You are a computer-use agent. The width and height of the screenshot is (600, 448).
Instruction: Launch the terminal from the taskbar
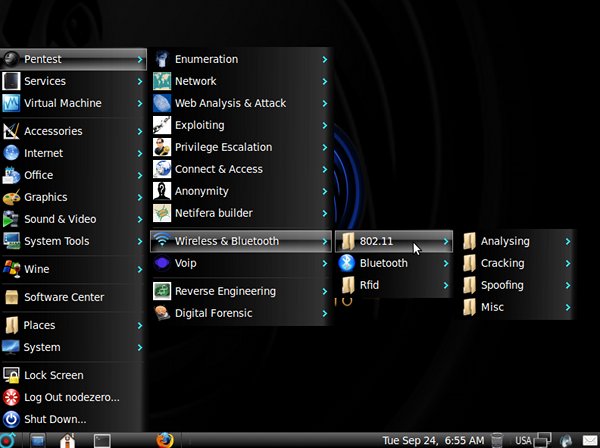(102, 441)
